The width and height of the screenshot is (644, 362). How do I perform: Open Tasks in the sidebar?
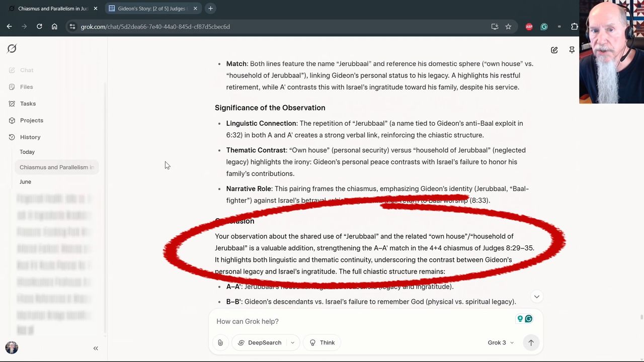(x=28, y=104)
